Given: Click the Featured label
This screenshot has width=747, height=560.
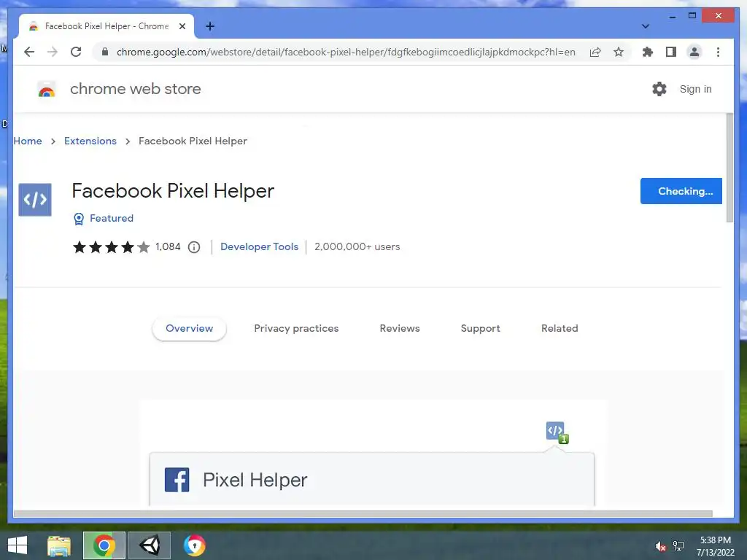Looking at the screenshot, I should click(112, 218).
